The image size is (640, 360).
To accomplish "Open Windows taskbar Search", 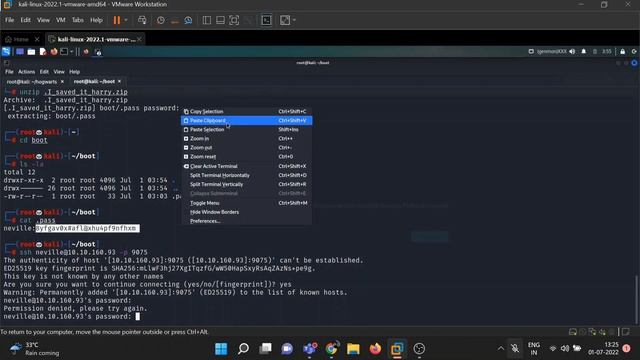I will [243, 349].
